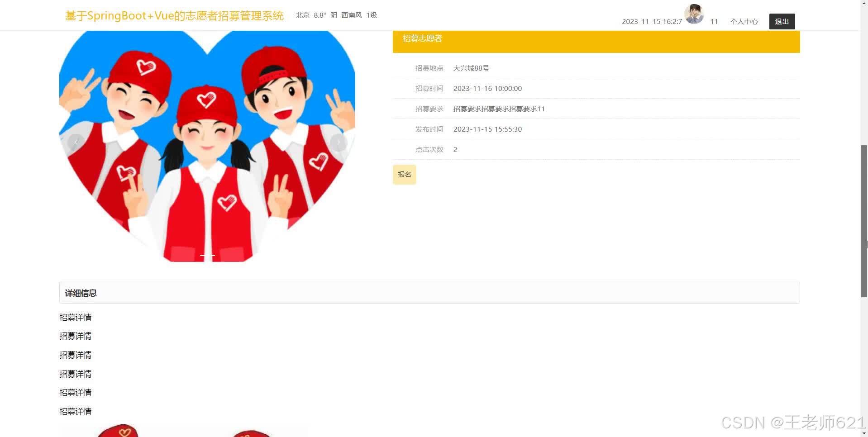This screenshot has height=437, width=868.
Task: Click the 招募要求 label
Action: pyautogui.click(x=429, y=109)
